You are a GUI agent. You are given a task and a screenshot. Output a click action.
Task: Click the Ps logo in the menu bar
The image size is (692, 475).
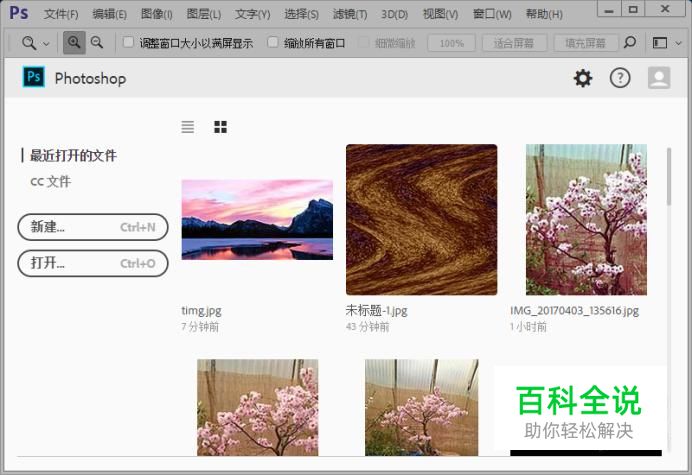(x=19, y=13)
